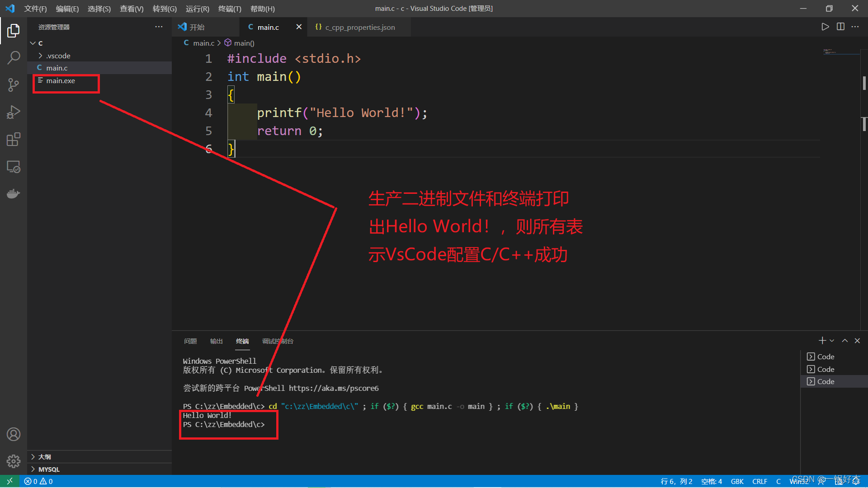Open the 帮助(H) menu
The height and width of the screenshot is (488, 868).
[x=262, y=9]
